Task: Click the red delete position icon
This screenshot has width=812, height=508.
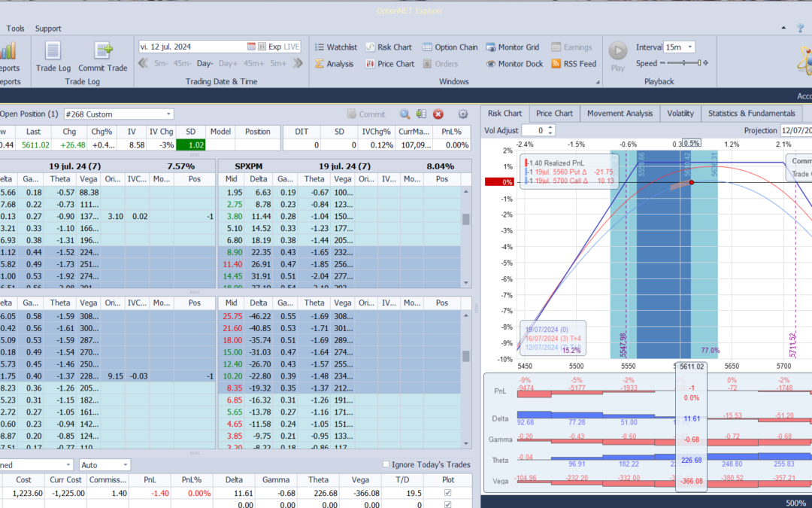Action: [438, 114]
